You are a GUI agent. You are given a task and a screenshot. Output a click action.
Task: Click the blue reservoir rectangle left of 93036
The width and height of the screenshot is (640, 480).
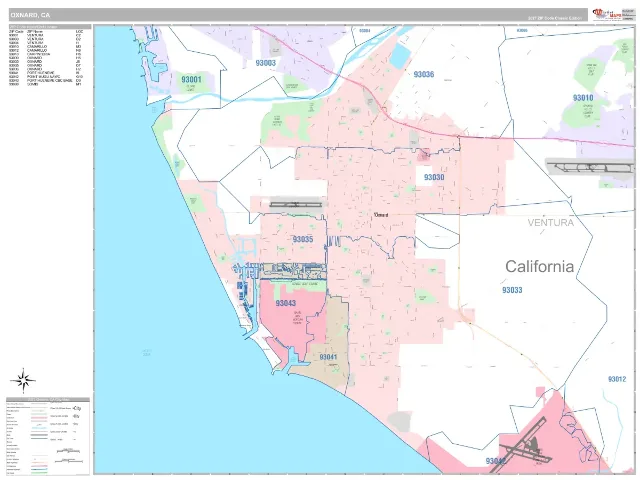click(399, 56)
